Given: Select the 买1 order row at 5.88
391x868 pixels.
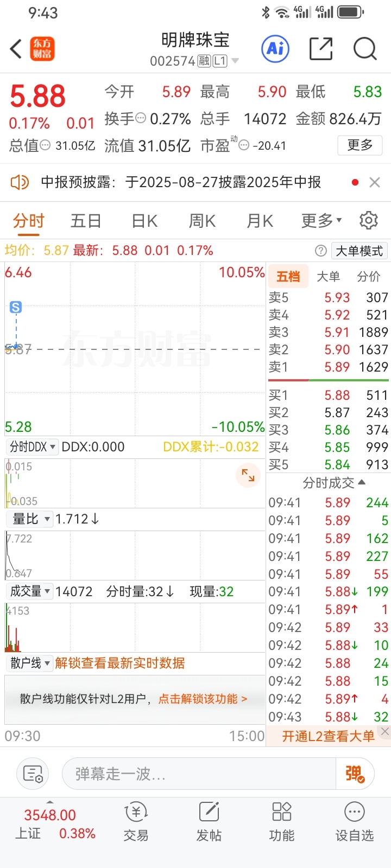Looking at the screenshot, I should point(329,395).
